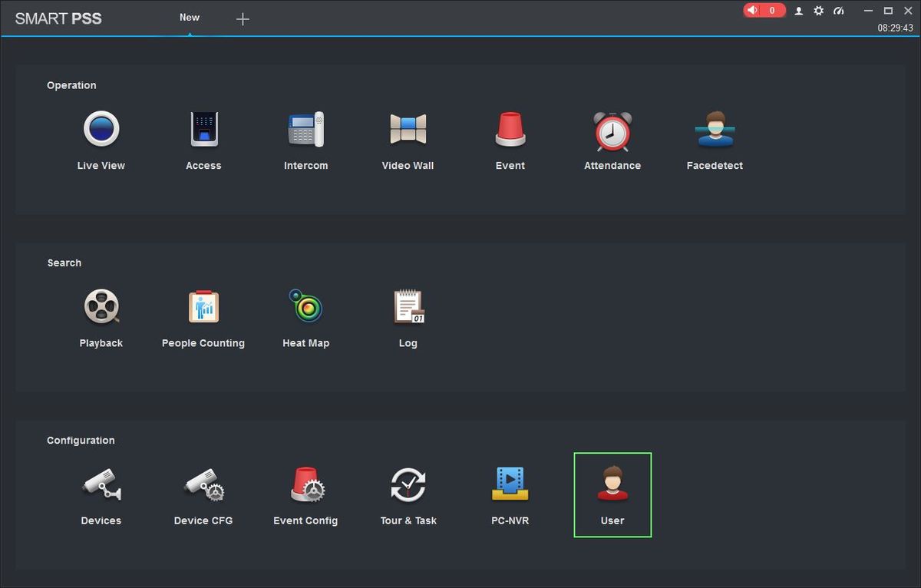Open the Attendance clock icon
The image size is (921, 588).
[612, 131]
